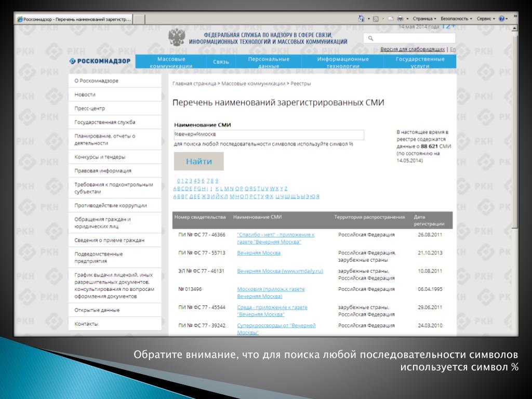532x399 pixels.
Task: Open Подведомственные предприятия sidebar item
Action: (x=115, y=258)
